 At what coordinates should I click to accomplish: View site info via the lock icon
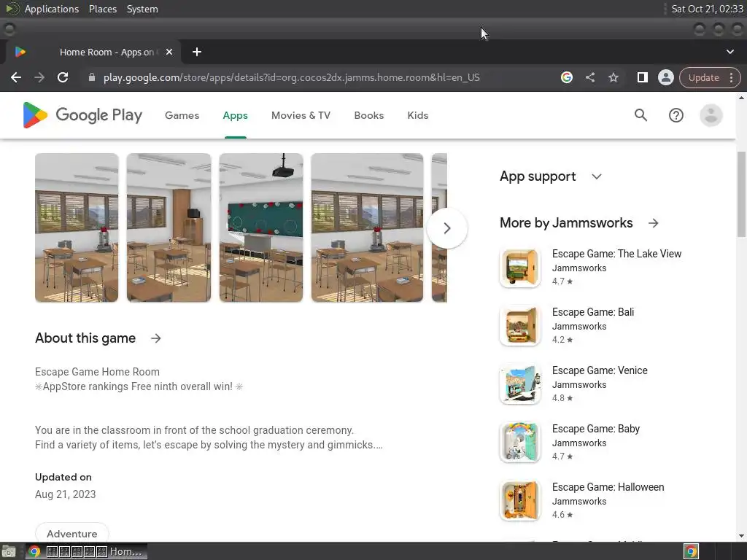click(92, 77)
